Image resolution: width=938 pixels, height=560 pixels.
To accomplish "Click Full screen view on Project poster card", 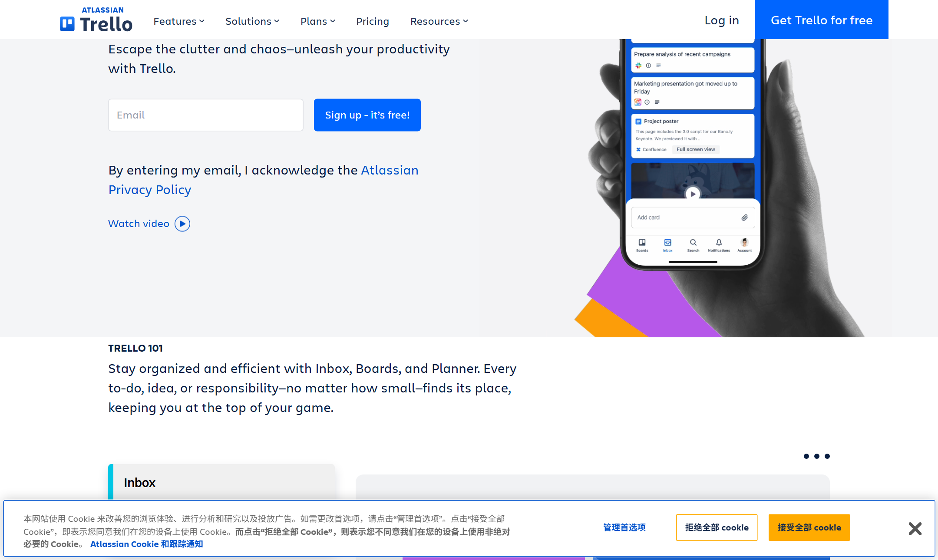I will 696,149.
